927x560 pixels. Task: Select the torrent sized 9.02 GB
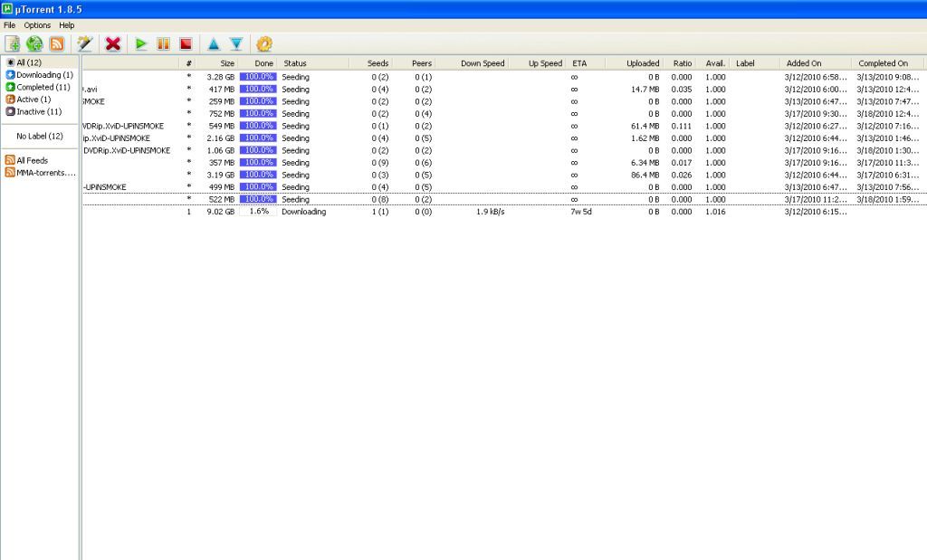[x=502, y=212]
